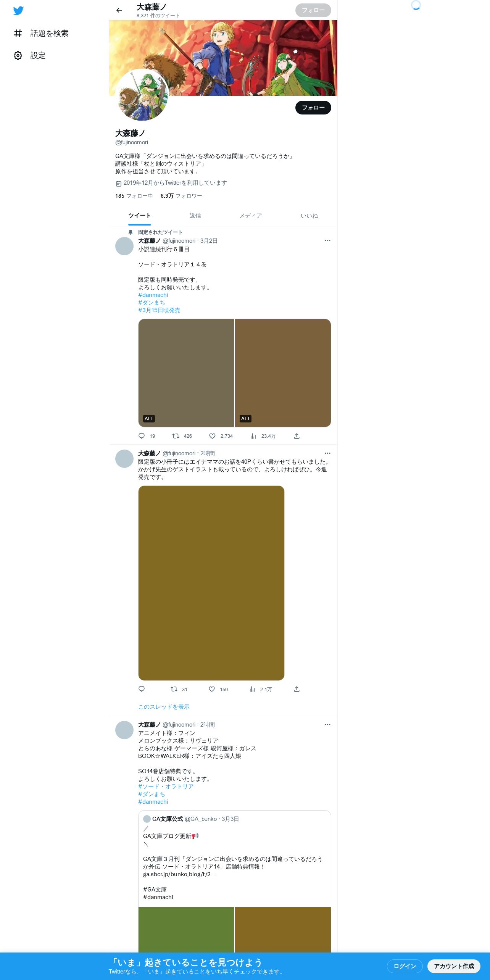Share the pinned tweet via share icon

coord(297,436)
